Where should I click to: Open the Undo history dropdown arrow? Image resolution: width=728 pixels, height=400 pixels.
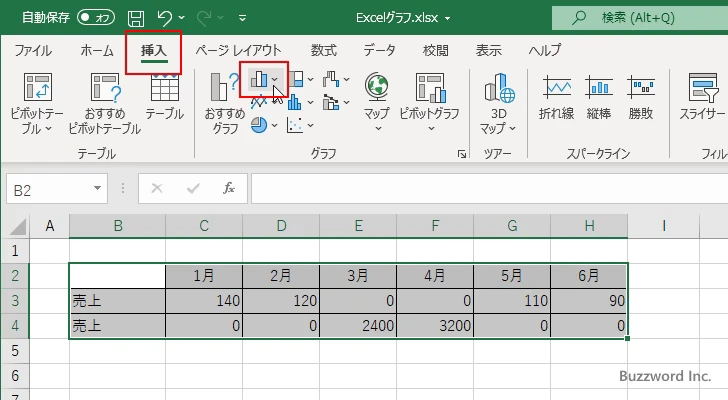pyautogui.click(x=182, y=18)
